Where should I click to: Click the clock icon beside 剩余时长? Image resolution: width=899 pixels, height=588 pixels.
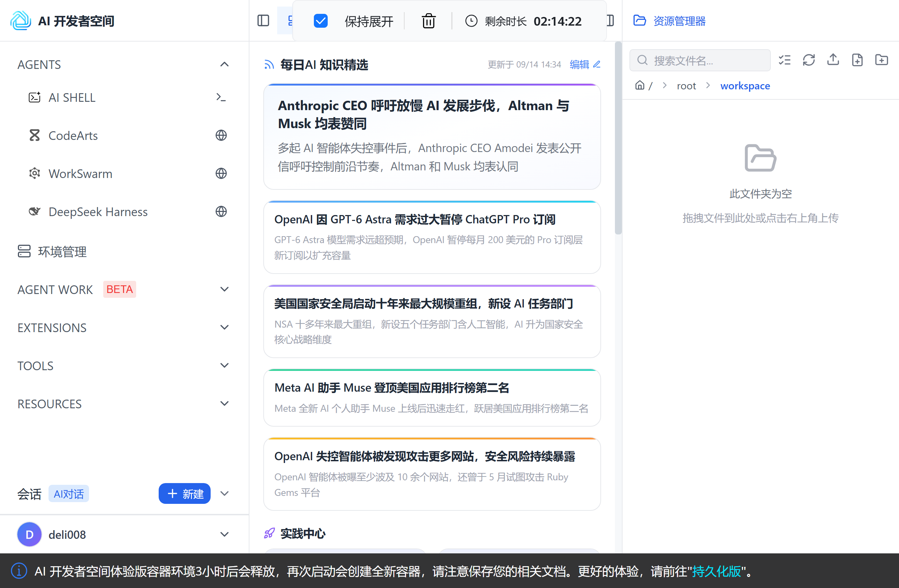pos(471,21)
